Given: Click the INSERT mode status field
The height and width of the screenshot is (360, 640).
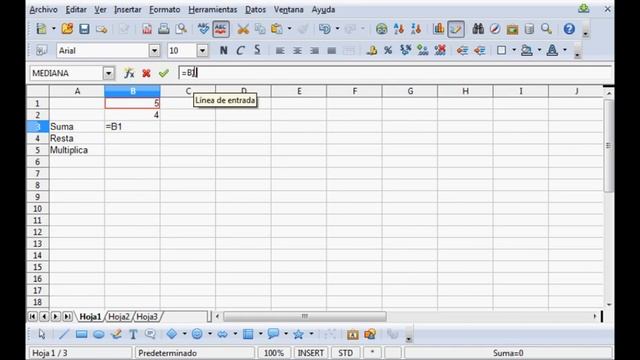Looking at the screenshot, I should point(311,353).
